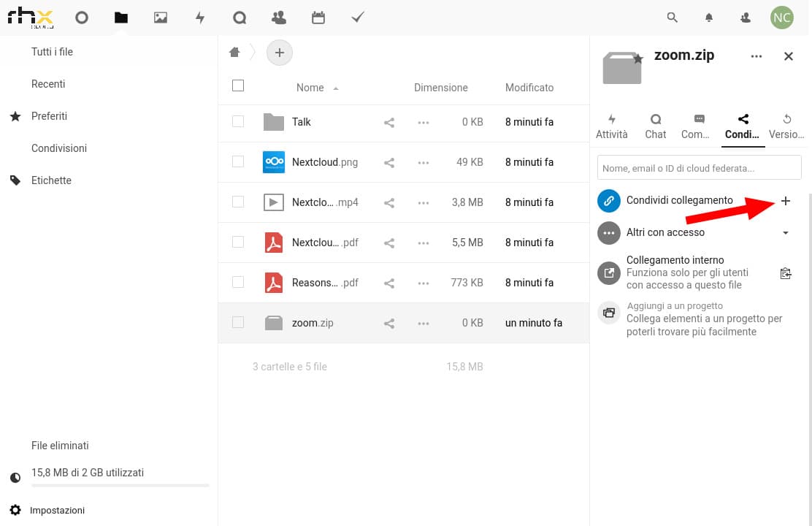This screenshot has height=526, width=812.
Task: Open Preferiti in sidebar
Action: [x=49, y=116]
